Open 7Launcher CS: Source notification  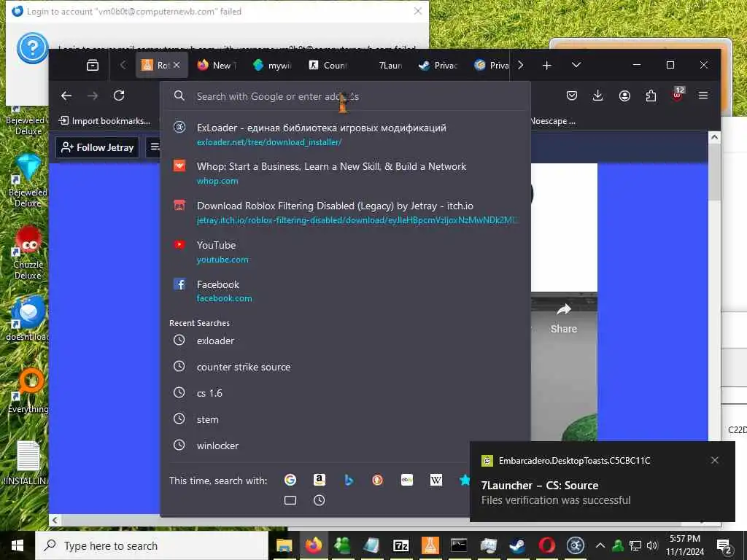click(602, 481)
